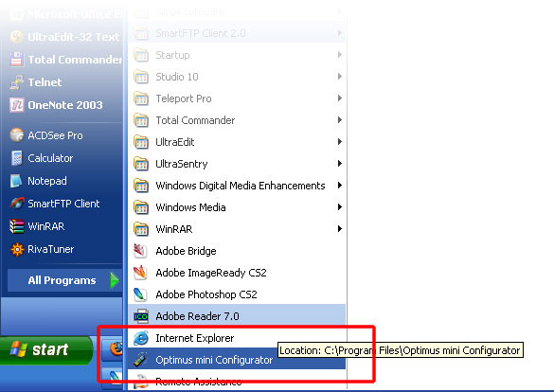Image resolution: width=554 pixels, height=392 pixels.
Task: Expand Windows Media submenu arrow
Action: coord(340,207)
